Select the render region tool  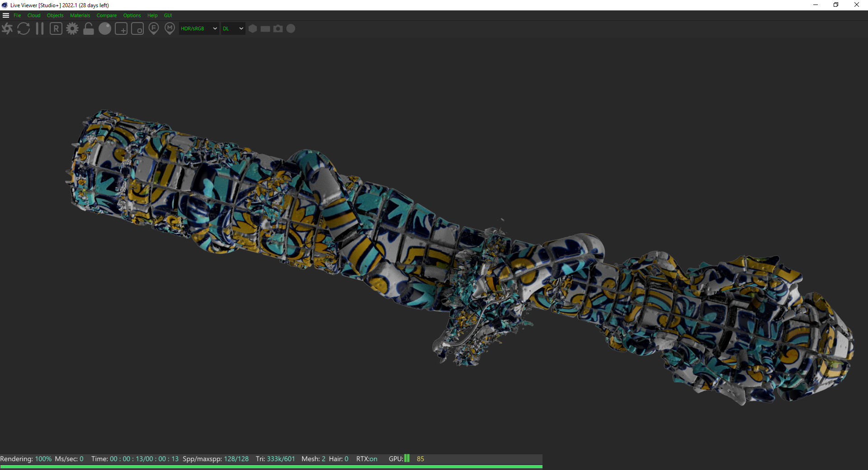point(121,29)
